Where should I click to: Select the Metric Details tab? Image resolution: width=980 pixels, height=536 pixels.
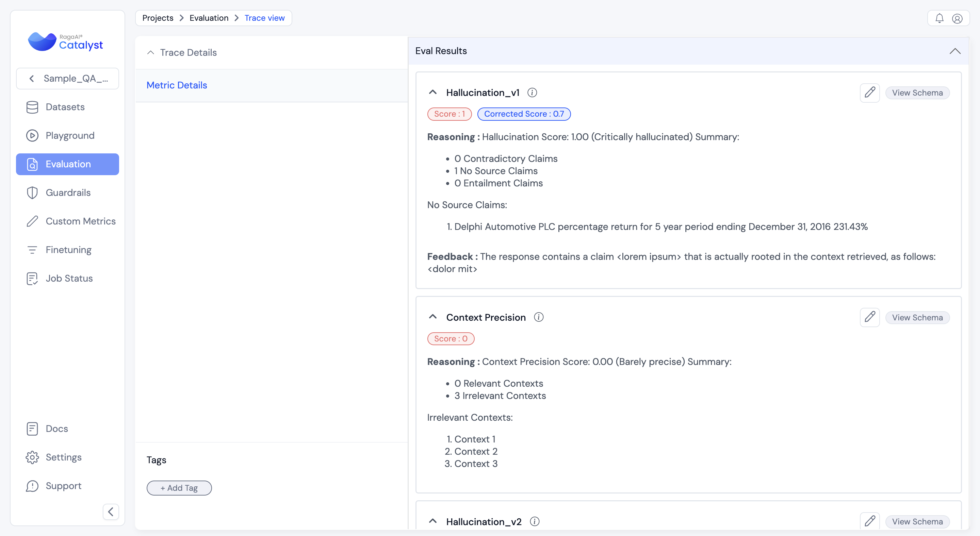coord(177,85)
